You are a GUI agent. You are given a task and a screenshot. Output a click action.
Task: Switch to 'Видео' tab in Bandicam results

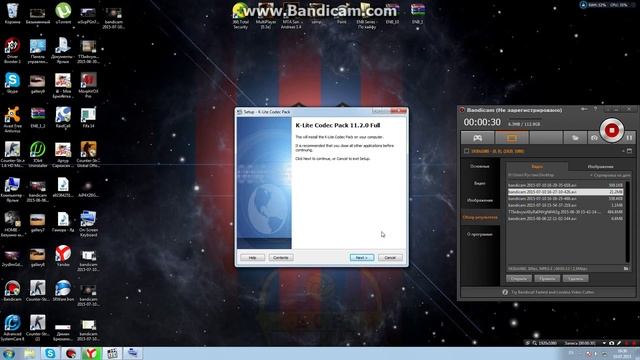(537, 167)
